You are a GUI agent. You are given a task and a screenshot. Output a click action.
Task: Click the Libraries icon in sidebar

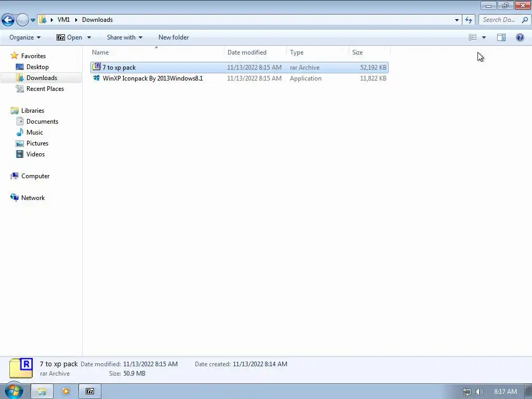pos(14,110)
